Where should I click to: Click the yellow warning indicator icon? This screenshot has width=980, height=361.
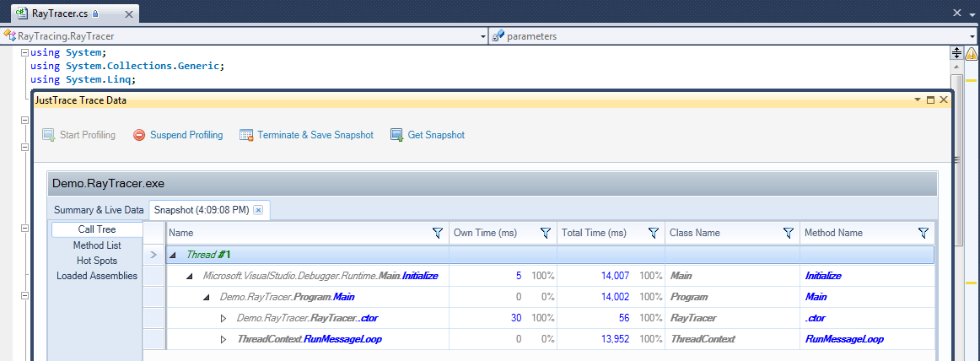coord(972,54)
